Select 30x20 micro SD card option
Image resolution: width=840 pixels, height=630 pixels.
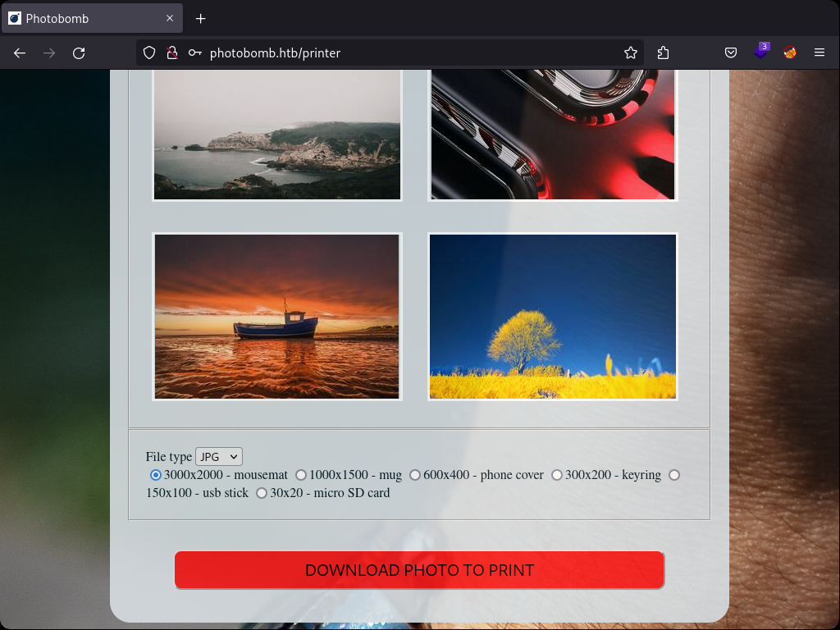262,493
